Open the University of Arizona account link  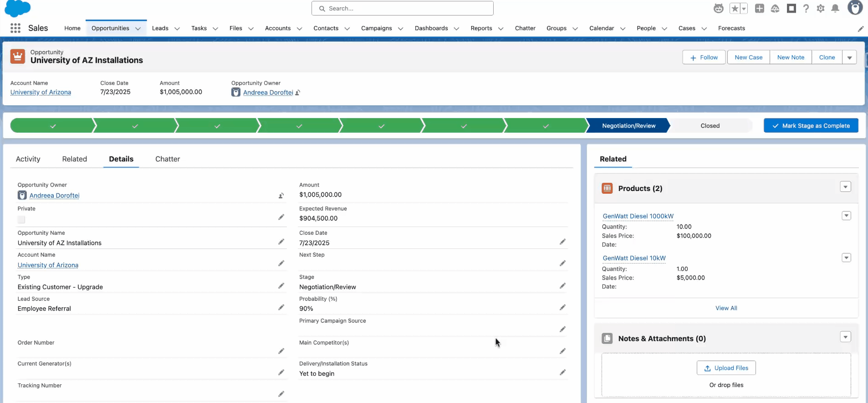(x=41, y=92)
